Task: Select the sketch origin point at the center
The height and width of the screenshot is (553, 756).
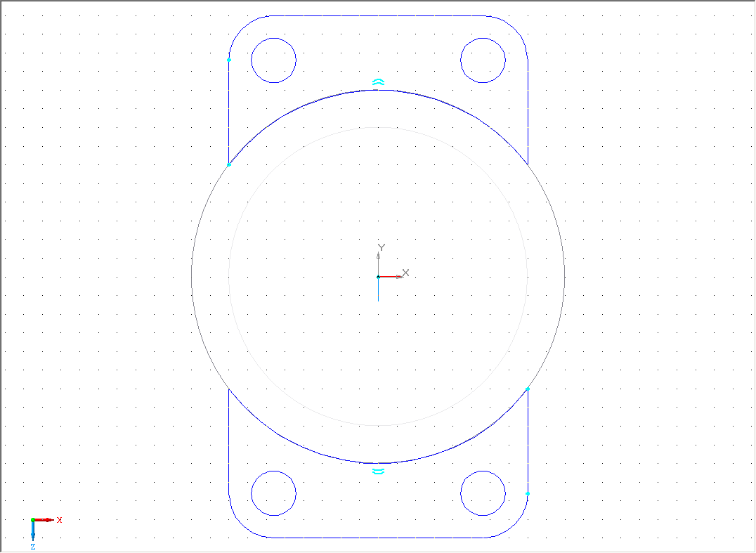Action: pos(378,277)
